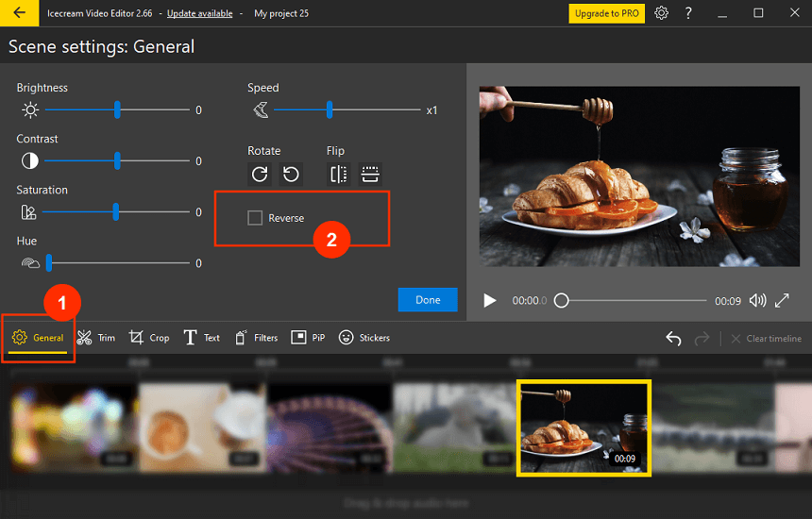The width and height of the screenshot is (812, 519).
Task: Flip the clip horizontally
Action: (339, 174)
